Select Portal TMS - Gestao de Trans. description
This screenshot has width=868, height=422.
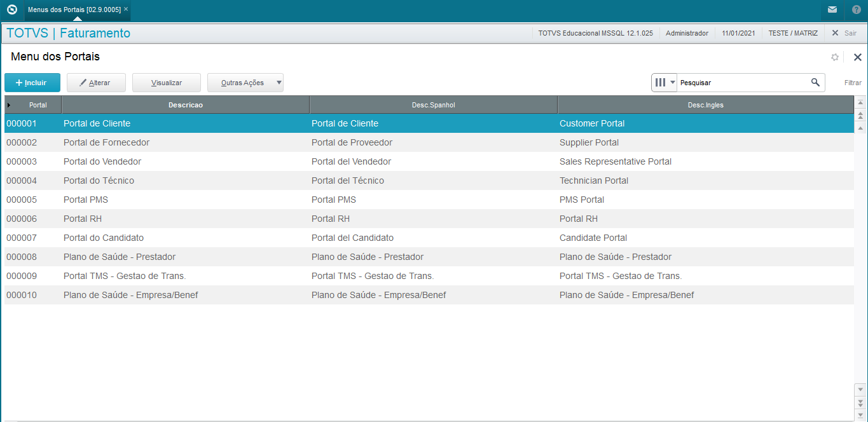point(125,276)
